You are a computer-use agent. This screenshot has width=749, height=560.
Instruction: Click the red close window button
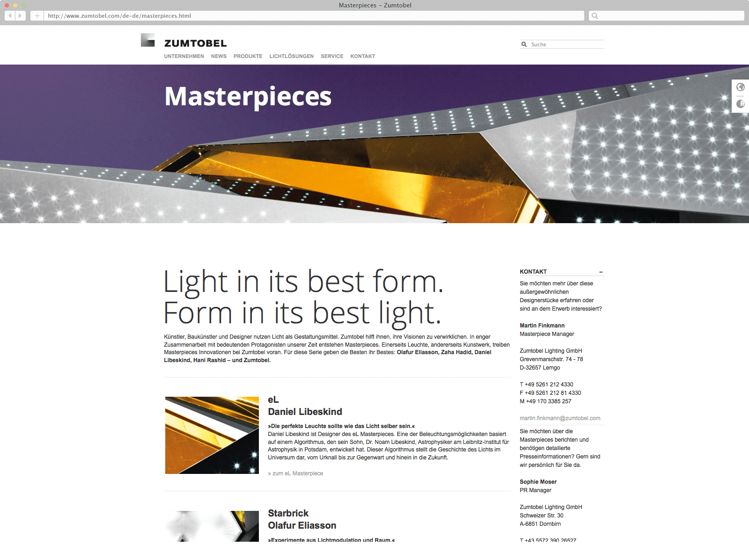coord(7,5)
